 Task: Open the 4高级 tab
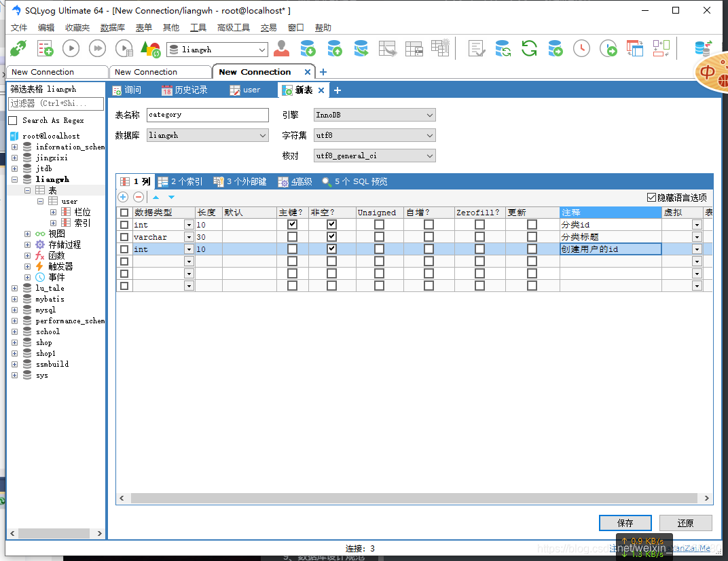pos(295,181)
